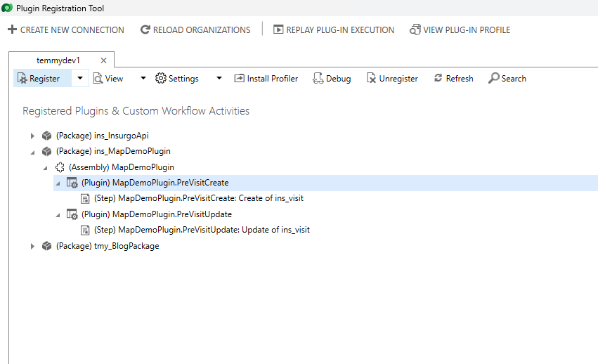The width and height of the screenshot is (598, 364).
Task: Click the Unregister document icon
Action: pos(371,78)
